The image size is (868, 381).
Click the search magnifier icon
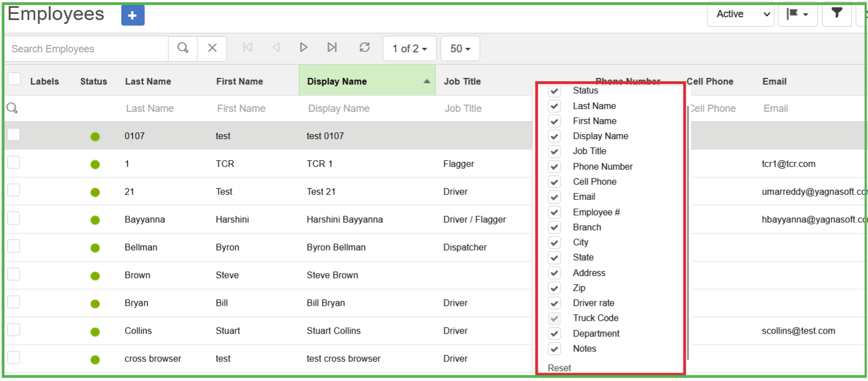click(183, 48)
